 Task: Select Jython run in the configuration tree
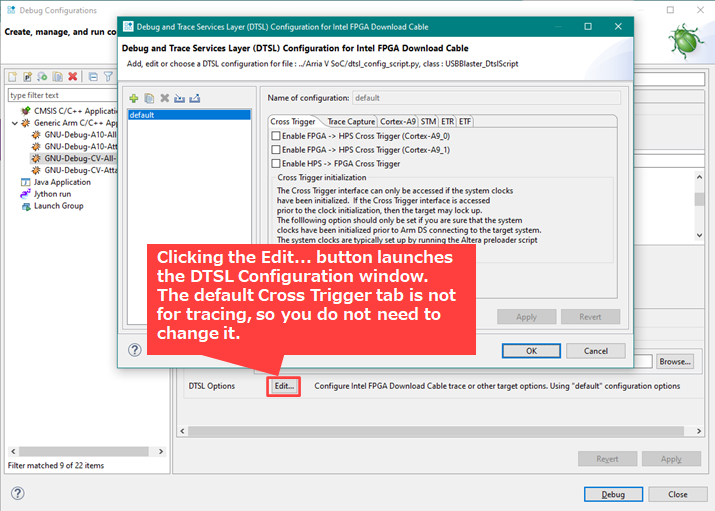pos(50,194)
